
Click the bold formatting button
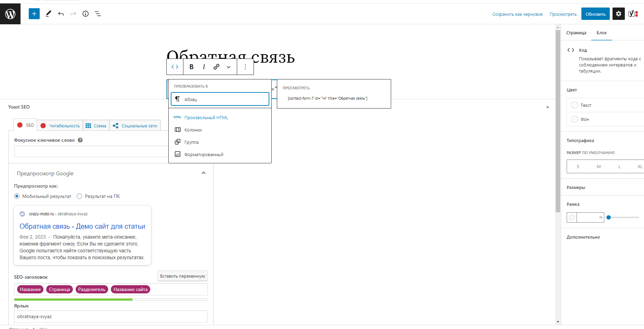click(x=191, y=67)
